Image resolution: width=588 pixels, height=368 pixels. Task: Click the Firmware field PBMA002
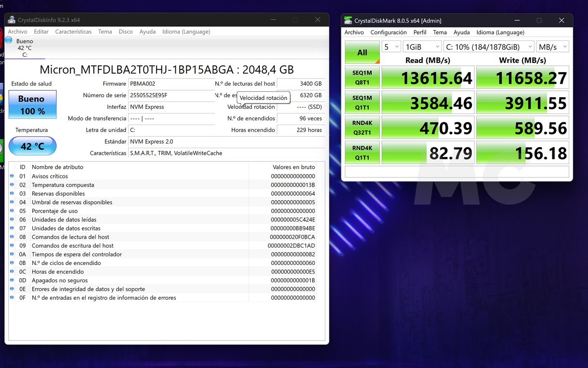tap(171, 84)
